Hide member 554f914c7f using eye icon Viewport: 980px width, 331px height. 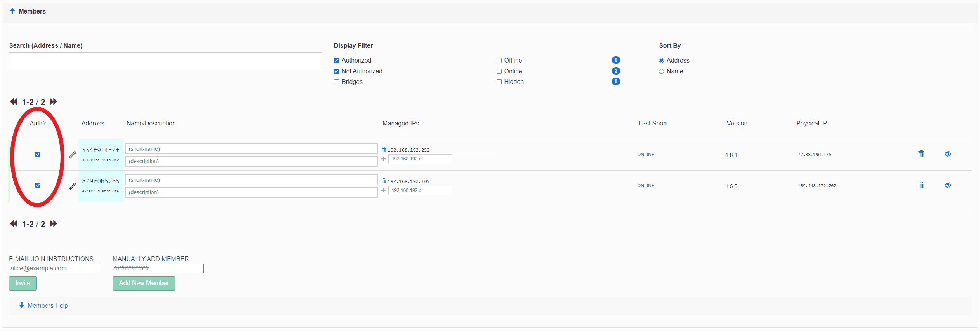[x=948, y=154]
